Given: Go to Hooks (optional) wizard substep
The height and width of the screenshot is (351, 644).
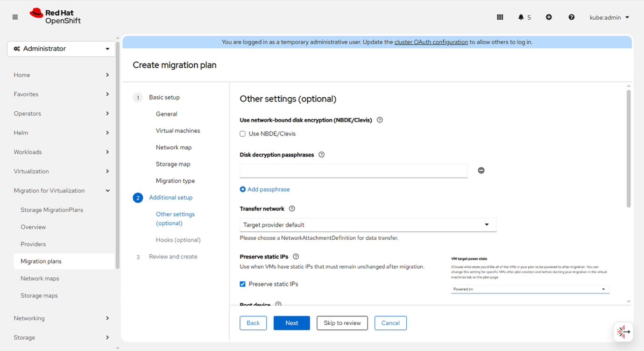Looking at the screenshot, I should point(178,240).
